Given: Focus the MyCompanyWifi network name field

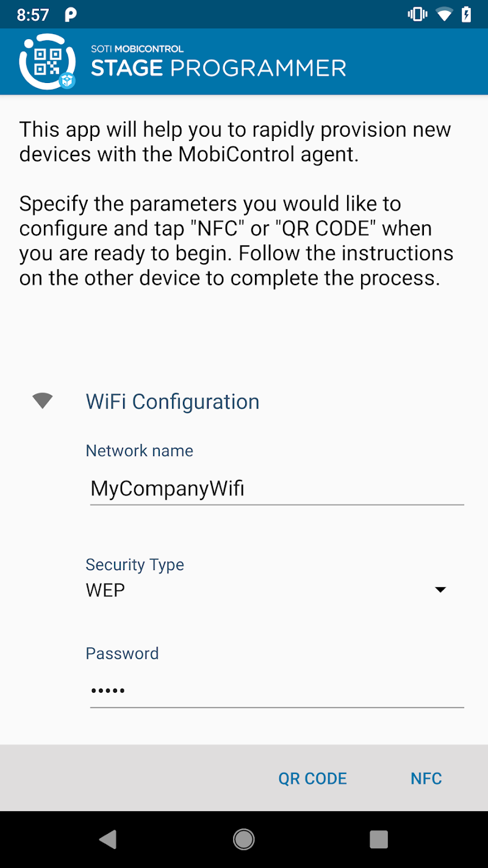Looking at the screenshot, I should click(x=276, y=488).
